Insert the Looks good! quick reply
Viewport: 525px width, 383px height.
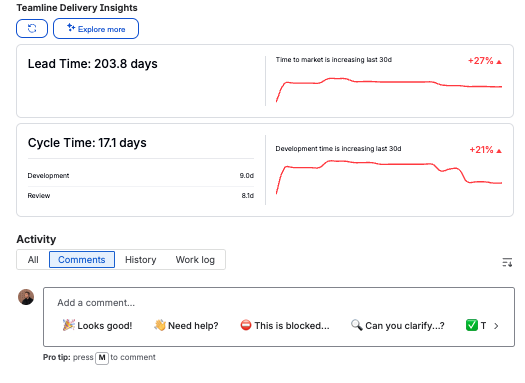(x=97, y=325)
